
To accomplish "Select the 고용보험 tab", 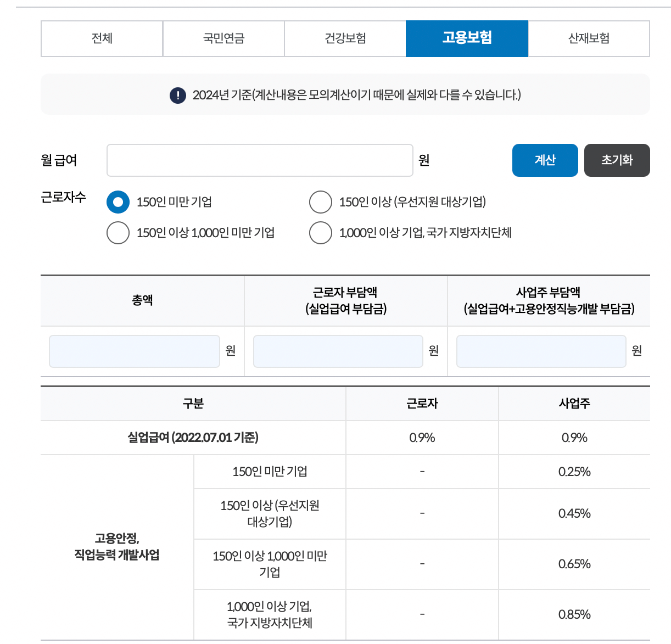I will coord(466,38).
